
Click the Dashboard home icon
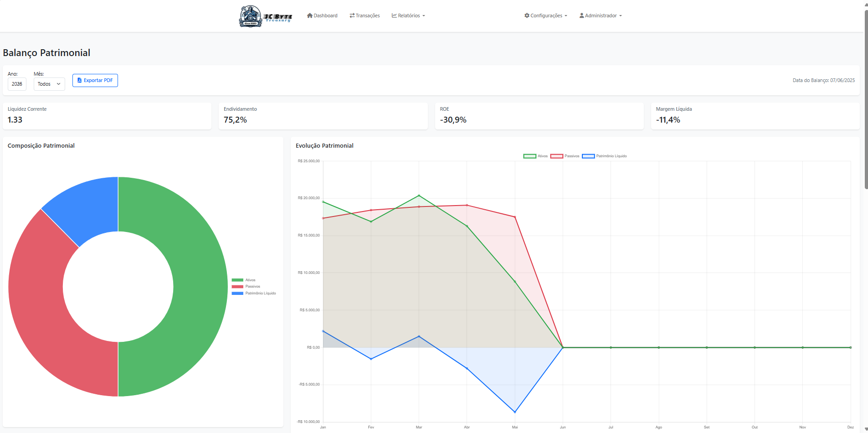click(x=310, y=15)
